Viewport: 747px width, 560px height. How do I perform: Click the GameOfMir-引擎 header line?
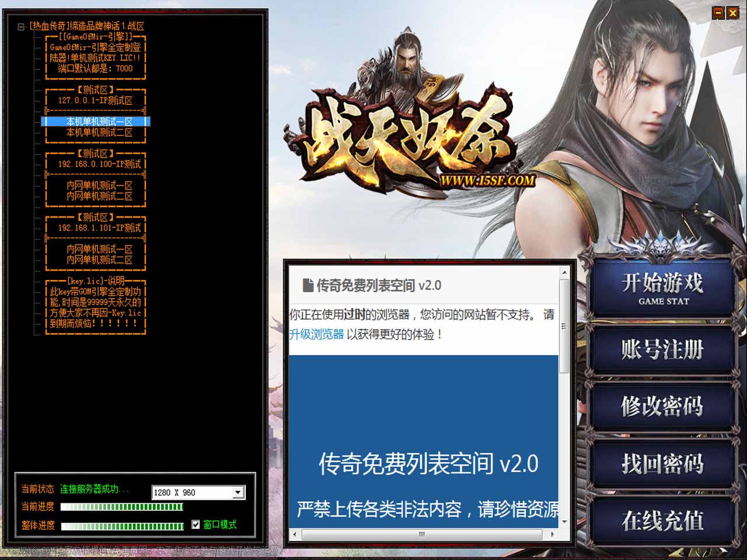[x=96, y=36]
